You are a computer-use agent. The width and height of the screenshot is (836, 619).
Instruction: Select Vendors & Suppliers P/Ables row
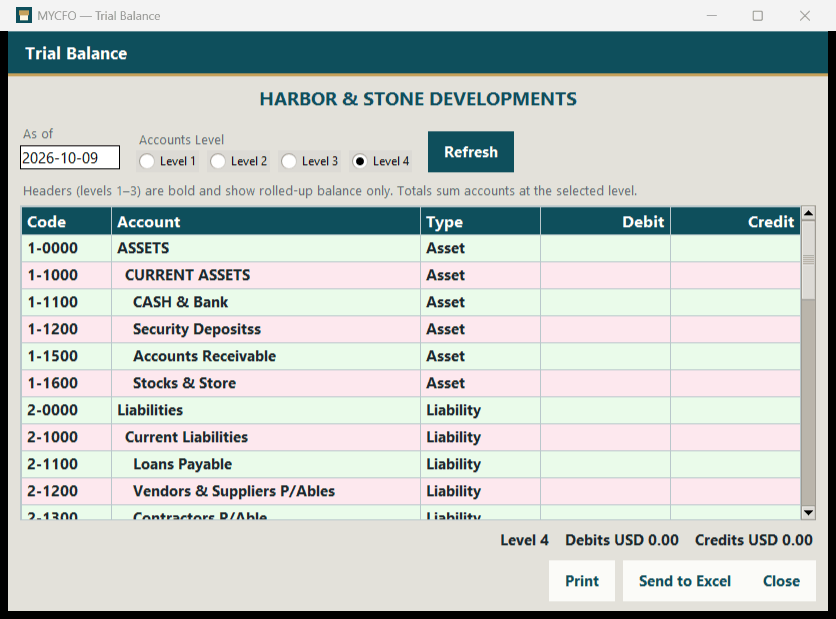(x=411, y=491)
